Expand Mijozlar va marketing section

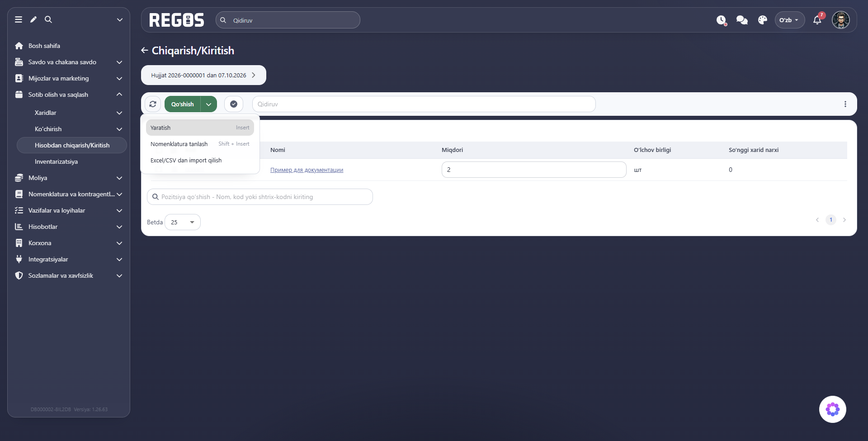69,78
